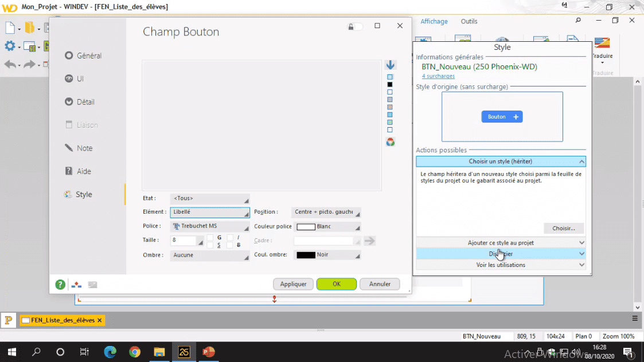Open the Aide tab
This screenshot has height=362, width=644.
point(78,171)
